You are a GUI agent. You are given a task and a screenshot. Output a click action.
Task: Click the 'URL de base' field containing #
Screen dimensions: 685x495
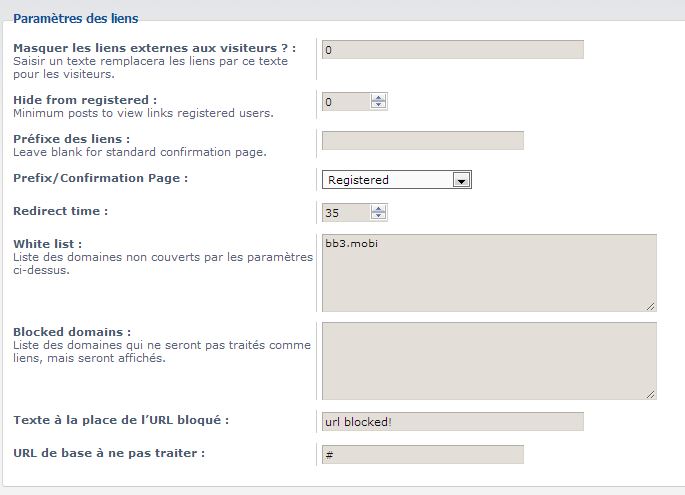423,454
